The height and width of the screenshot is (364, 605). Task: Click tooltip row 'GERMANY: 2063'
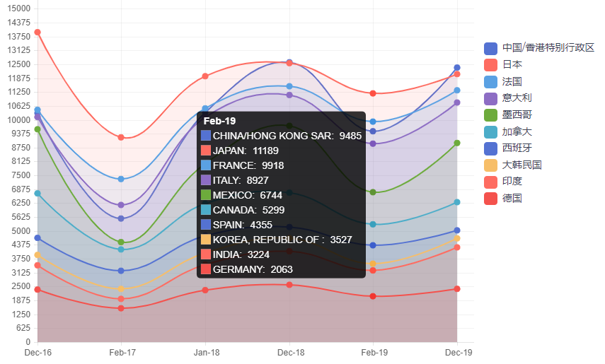pyautogui.click(x=247, y=269)
